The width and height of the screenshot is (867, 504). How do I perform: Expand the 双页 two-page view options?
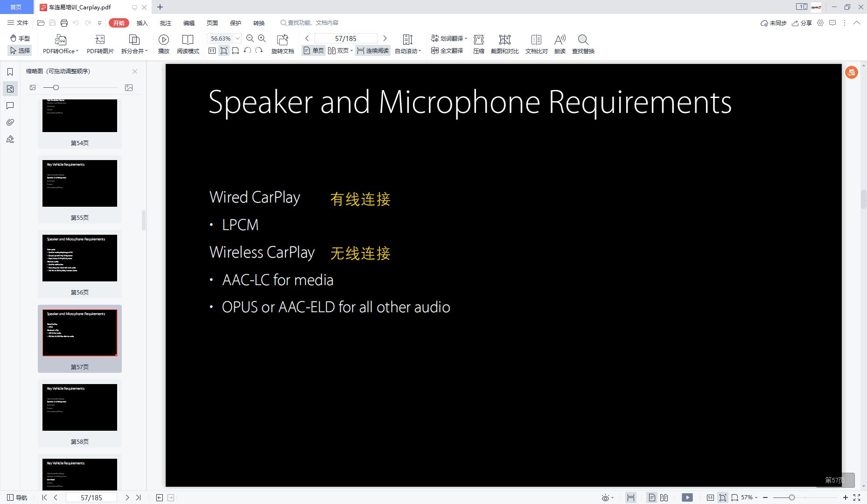pyautogui.click(x=351, y=50)
